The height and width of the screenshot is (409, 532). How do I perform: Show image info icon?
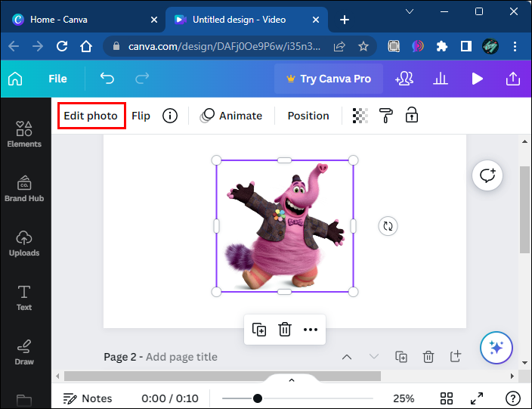pos(170,116)
